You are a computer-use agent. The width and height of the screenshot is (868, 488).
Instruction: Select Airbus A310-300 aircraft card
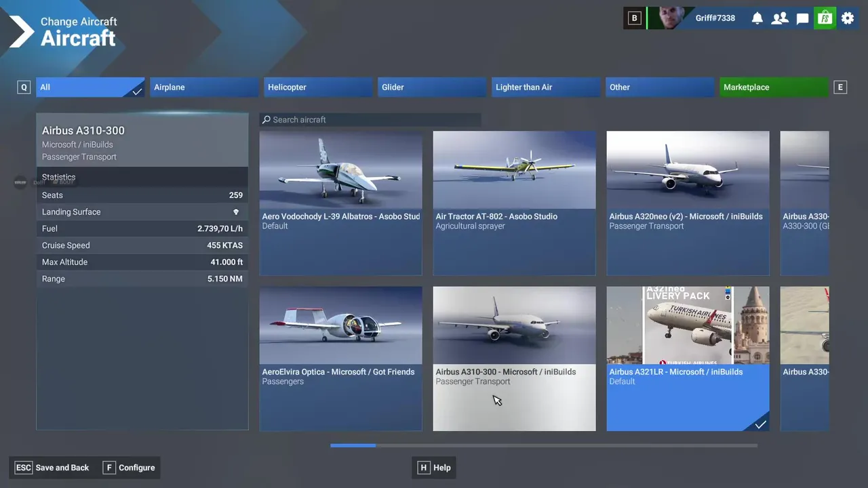(514, 359)
